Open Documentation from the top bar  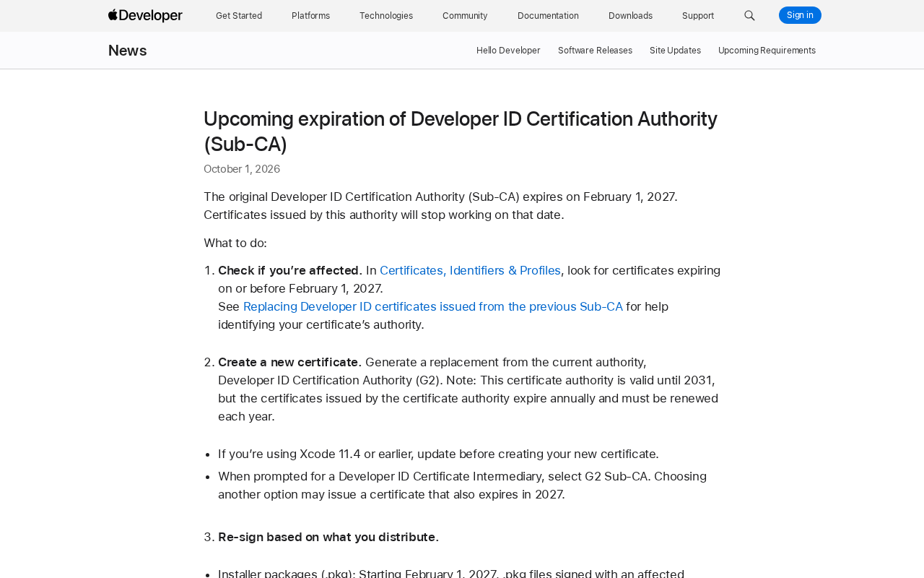548,16
